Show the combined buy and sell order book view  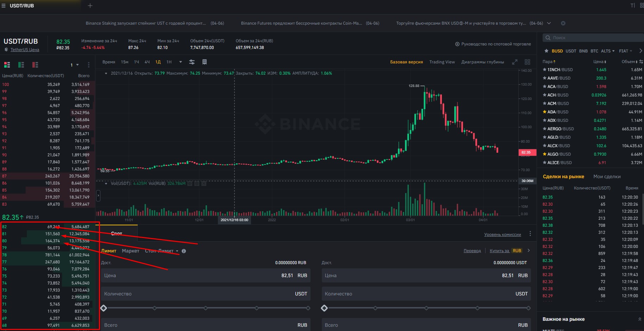pyautogui.click(x=7, y=65)
